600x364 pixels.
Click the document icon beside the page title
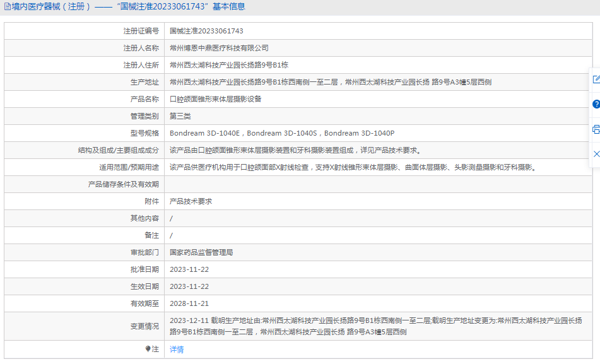tap(8, 6)
